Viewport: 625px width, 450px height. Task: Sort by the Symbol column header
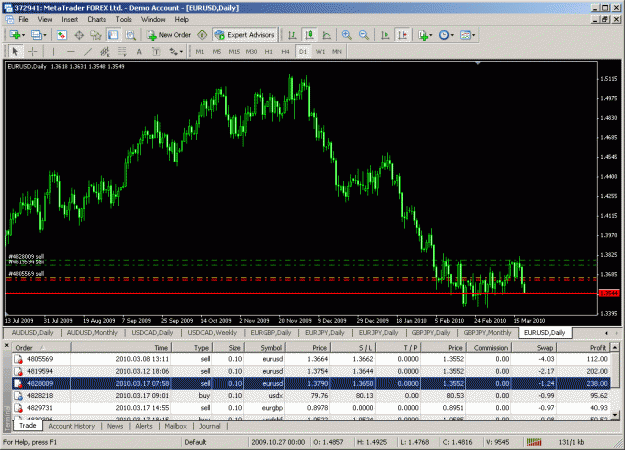[265, 348]
